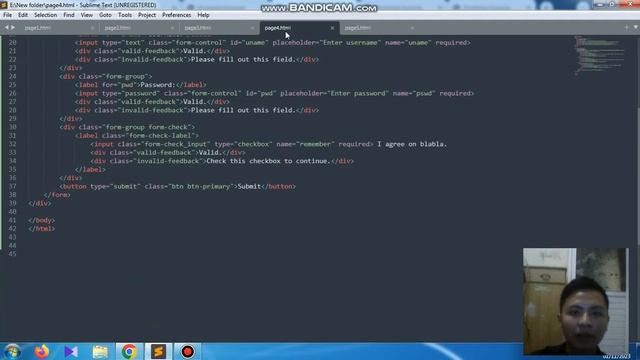Click the closing </body> tag
The image size is (640, 360).
pyautogui.click(x=42, y=220)
